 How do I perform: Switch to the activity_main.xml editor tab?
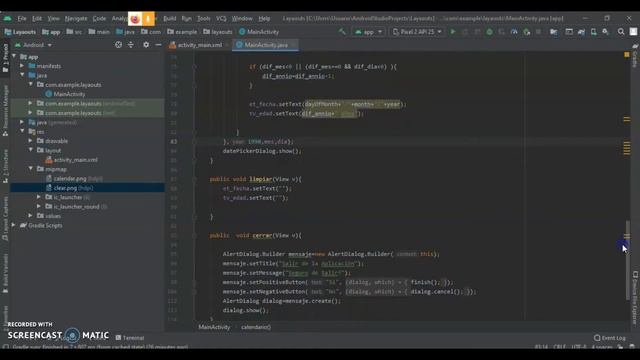pos(199,45)
